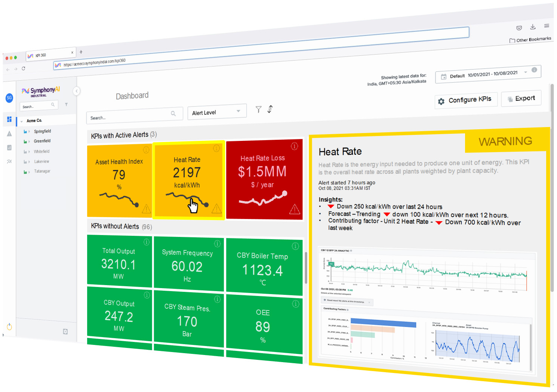This screenshot has width=557, height=392.
Task: Expand the Whitefield tree node
Action: coord(29,152)
